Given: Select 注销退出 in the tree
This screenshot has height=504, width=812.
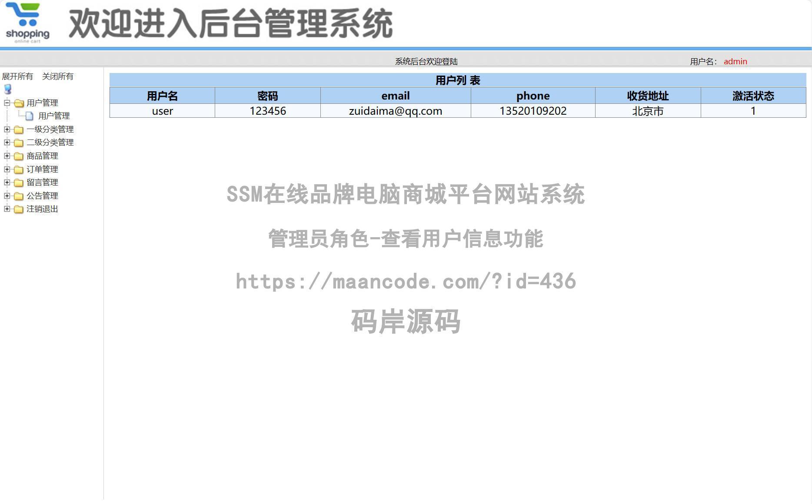Looking at the screenshot, I should coord(42,209).
